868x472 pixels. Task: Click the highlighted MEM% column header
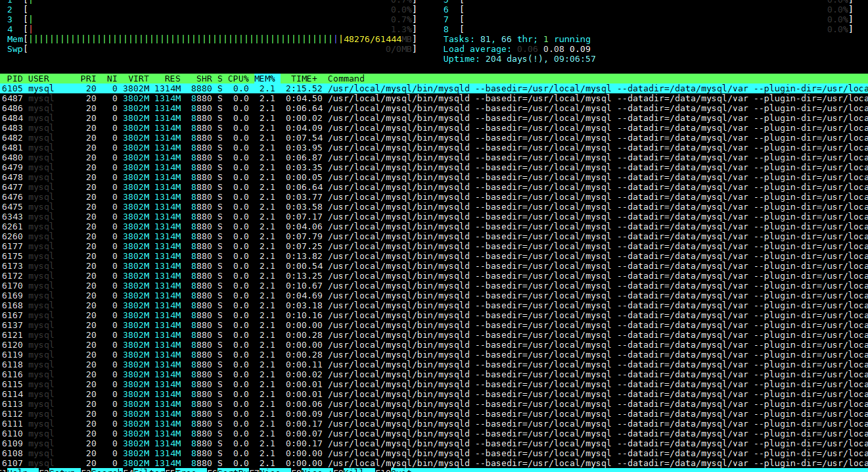pos(265,79)
